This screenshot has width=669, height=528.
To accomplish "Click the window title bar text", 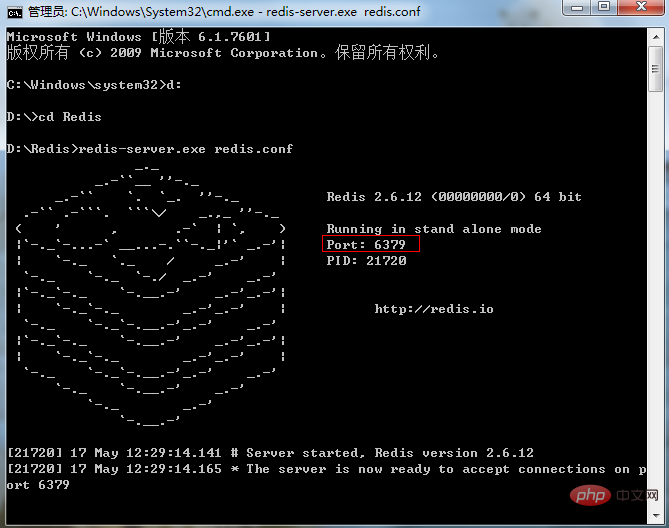I will click(224, 12).
